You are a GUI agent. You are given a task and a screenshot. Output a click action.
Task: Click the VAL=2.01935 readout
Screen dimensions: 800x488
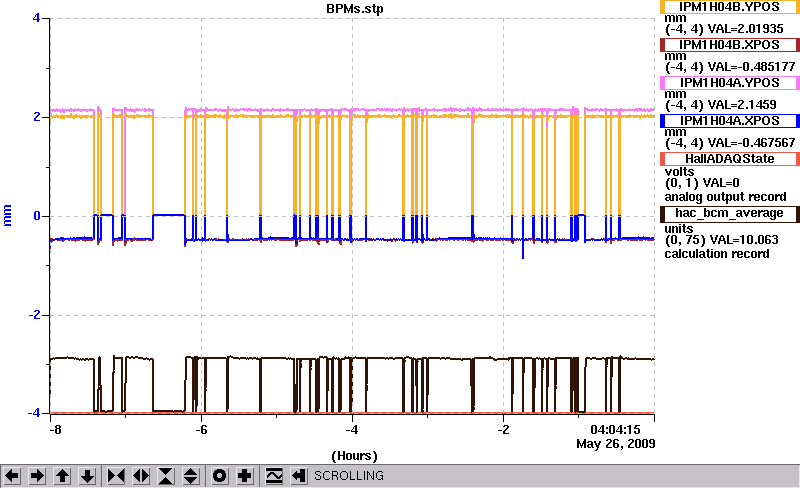pos(745,29)
